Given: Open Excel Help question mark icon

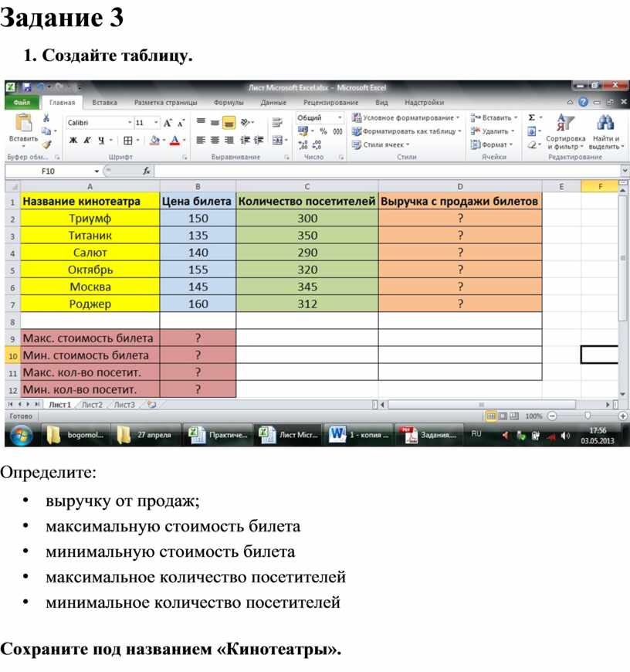Looking at the screenshot, I should (583, 102).
